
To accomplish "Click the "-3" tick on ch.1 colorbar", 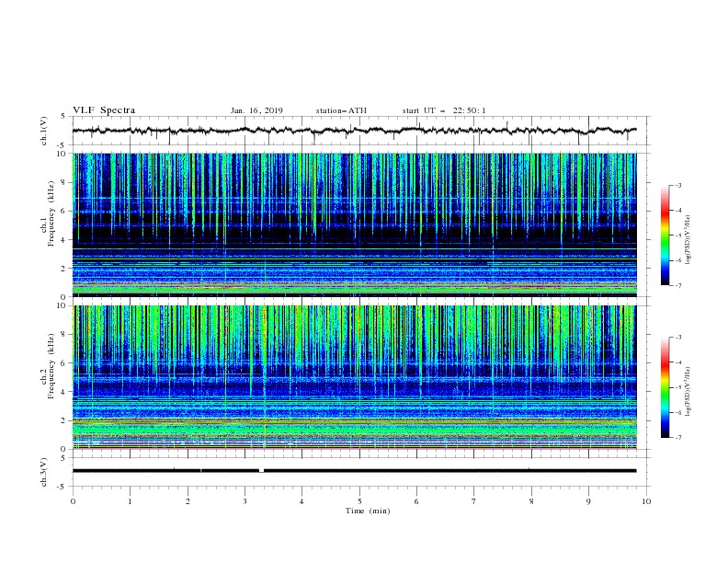I will 678,186.
